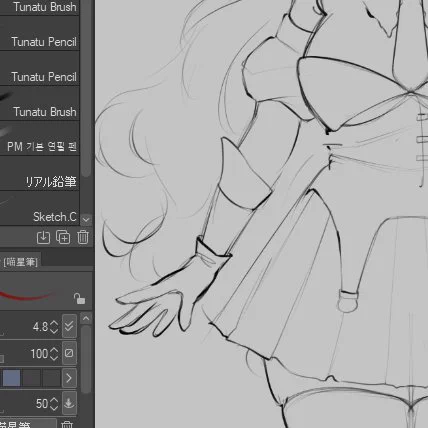Click the up chevron above the tool property scrollbar
The height and width of the screenshot is (428, 428).
point(86,319)
